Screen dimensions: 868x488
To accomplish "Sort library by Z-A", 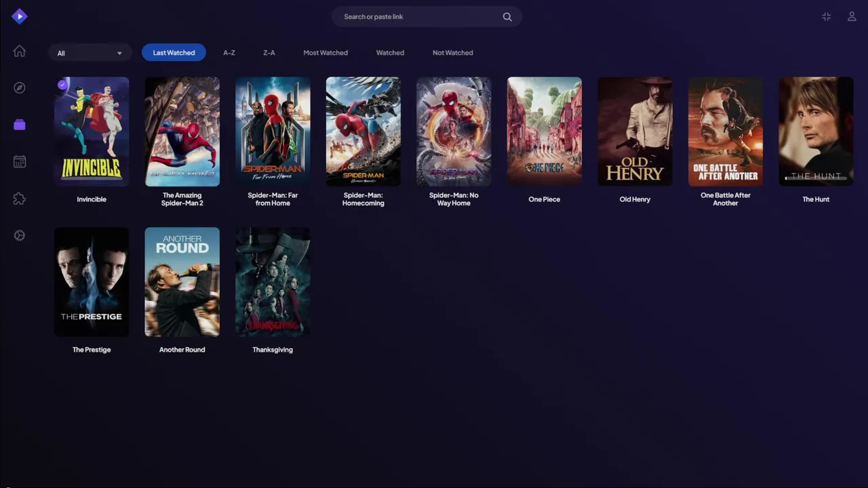I will pos(269,52).
